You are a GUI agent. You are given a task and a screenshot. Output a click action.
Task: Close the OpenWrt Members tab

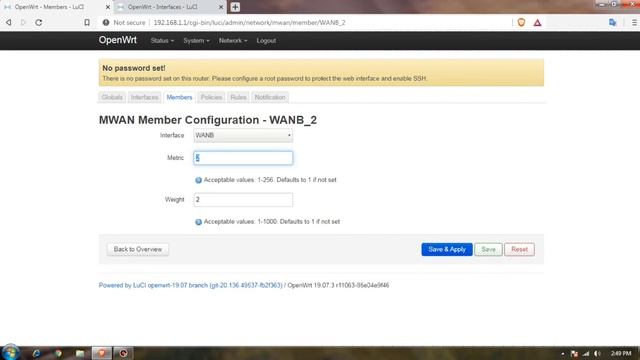(x=108, y=7)
